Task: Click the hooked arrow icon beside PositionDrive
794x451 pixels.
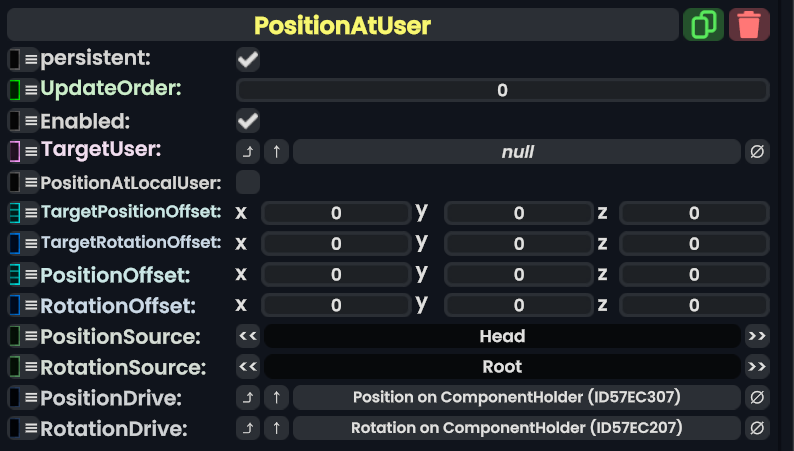Action: point(248,398)
